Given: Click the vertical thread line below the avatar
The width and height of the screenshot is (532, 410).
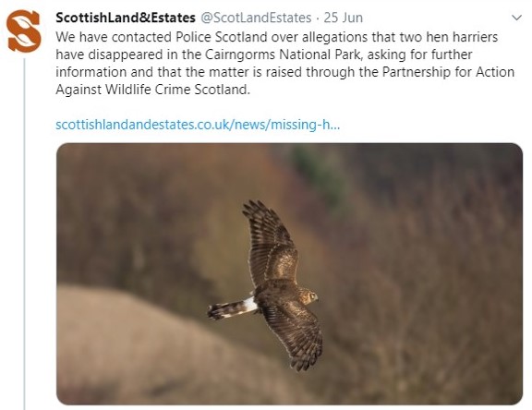Looking at the screenshot, I should coord(24,234).
